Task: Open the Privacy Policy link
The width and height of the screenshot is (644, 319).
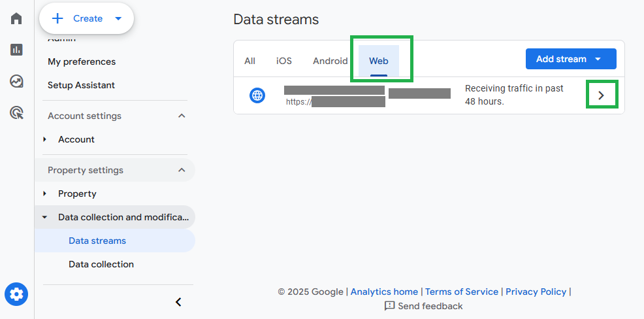Action: point(536,292)
